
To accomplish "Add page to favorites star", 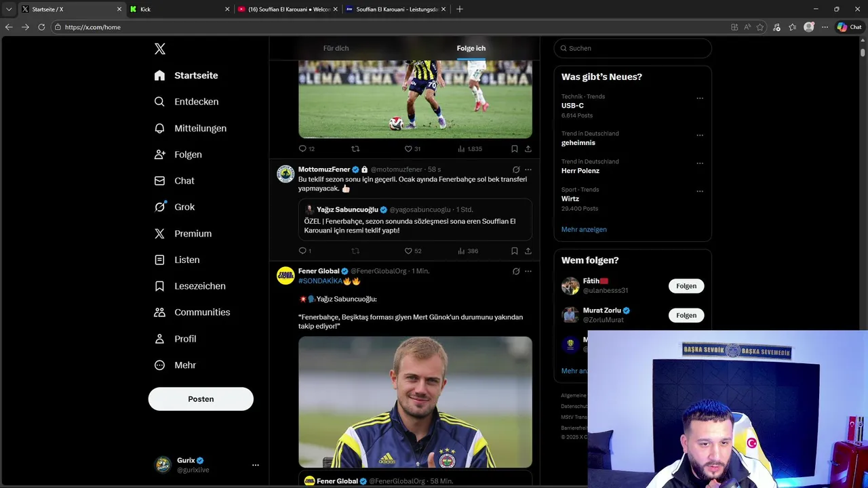I will (760, 27).
